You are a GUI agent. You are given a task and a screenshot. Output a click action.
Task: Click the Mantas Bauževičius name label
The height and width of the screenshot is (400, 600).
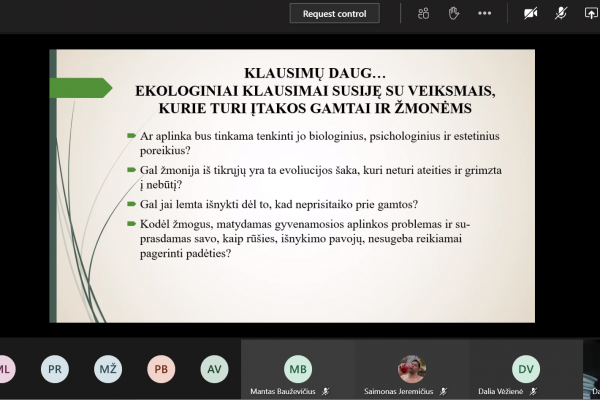[x=283, y=392]
